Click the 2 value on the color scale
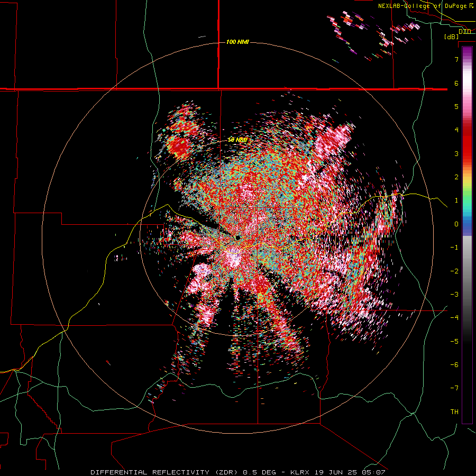 point(456,177)
